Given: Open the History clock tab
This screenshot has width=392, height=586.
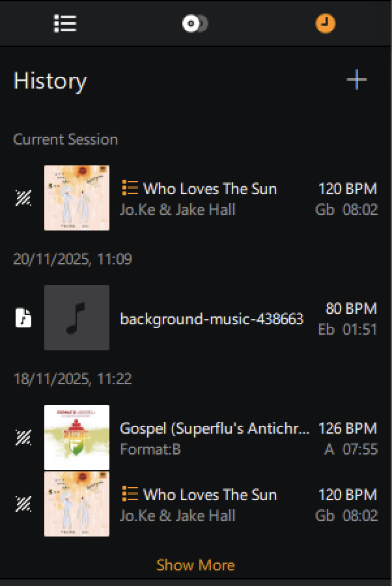Looking at the screenshot, I should click(324, 23).
